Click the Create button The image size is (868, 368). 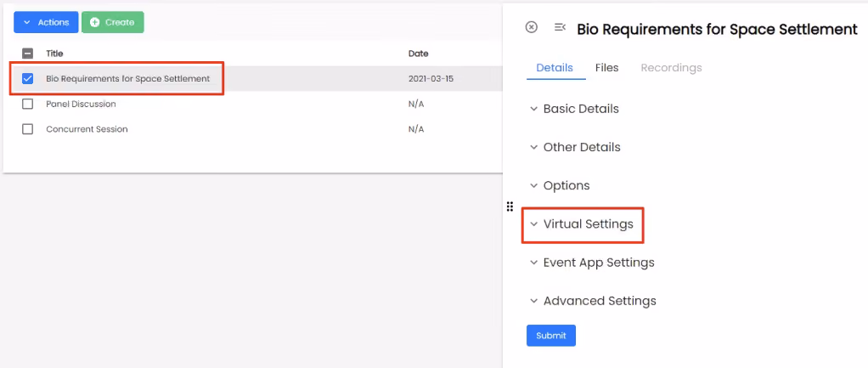(x=113, y=22)
